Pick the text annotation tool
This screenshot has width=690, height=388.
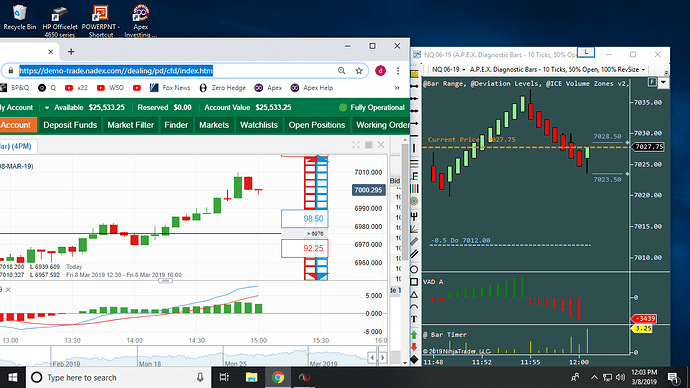coord(414,319)
